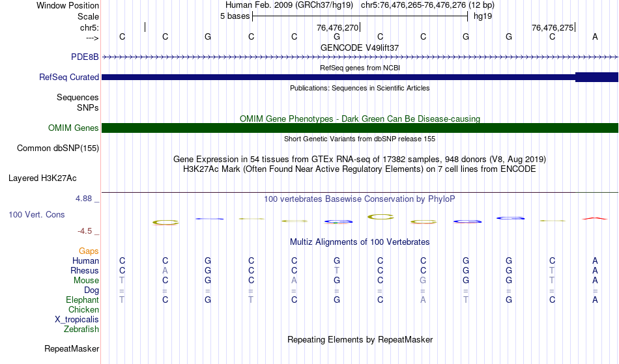Click the Human A base in alignment
619x364 pixels.
click(x=595, y=260)
